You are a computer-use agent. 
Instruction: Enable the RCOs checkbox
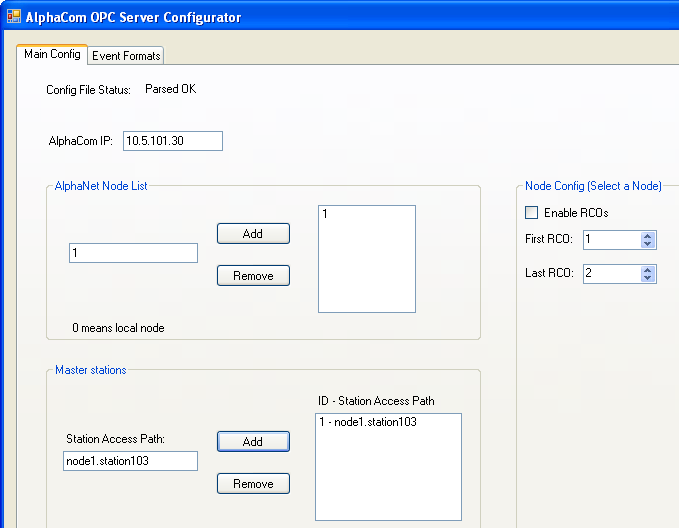[532, 213]
